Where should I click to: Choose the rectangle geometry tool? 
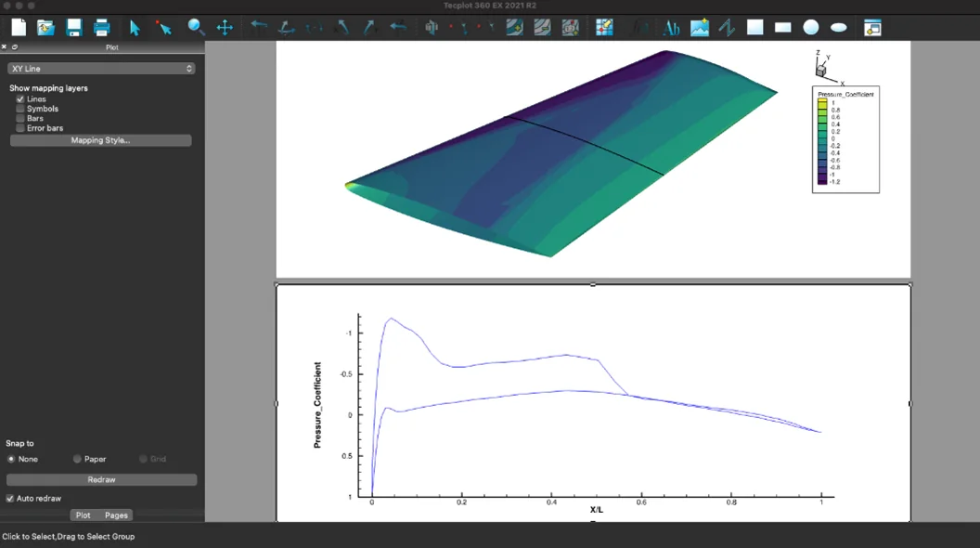[782, 28]
